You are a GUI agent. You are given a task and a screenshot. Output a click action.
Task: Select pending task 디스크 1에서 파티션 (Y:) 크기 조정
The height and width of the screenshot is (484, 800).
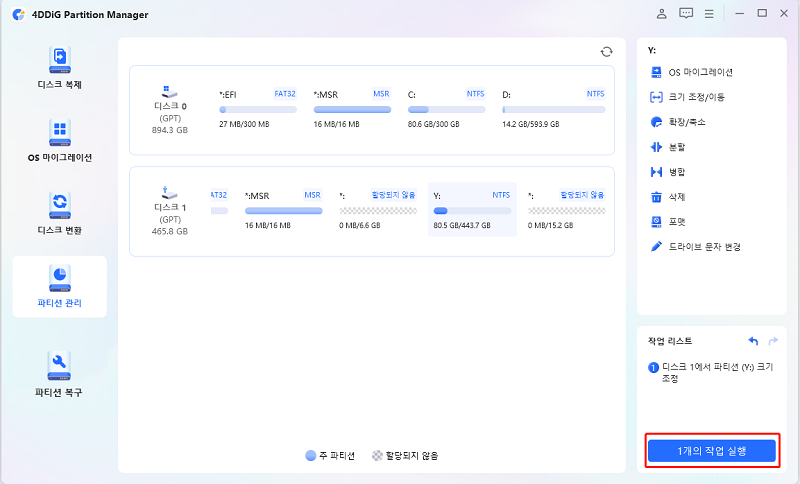pos(711,373)
